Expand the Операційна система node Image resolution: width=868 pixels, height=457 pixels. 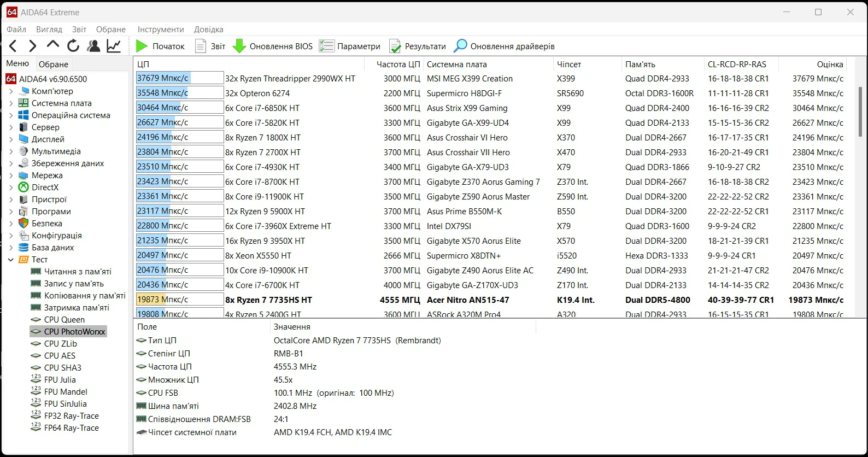(x=11, y=115)
